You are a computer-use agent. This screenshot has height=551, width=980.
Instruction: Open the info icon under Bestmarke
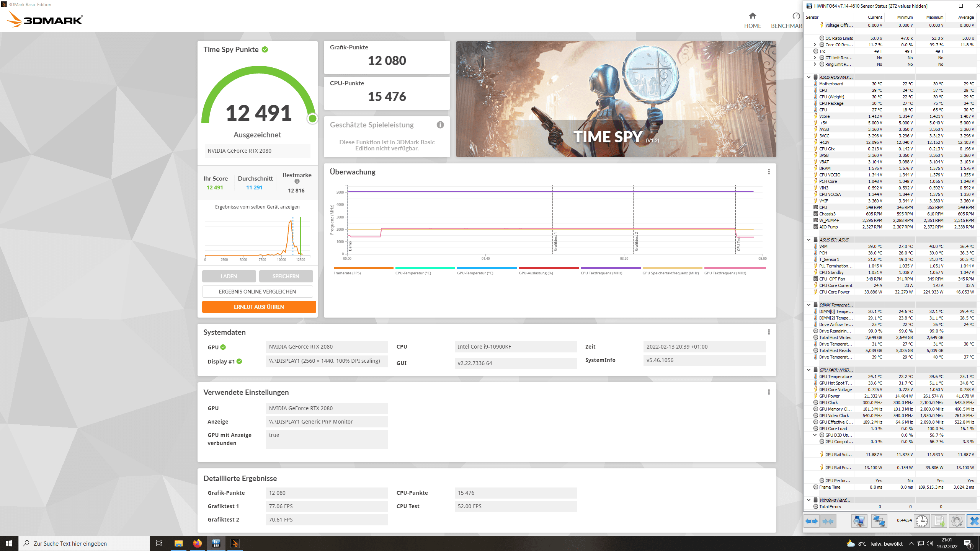[x=297, y=181]
